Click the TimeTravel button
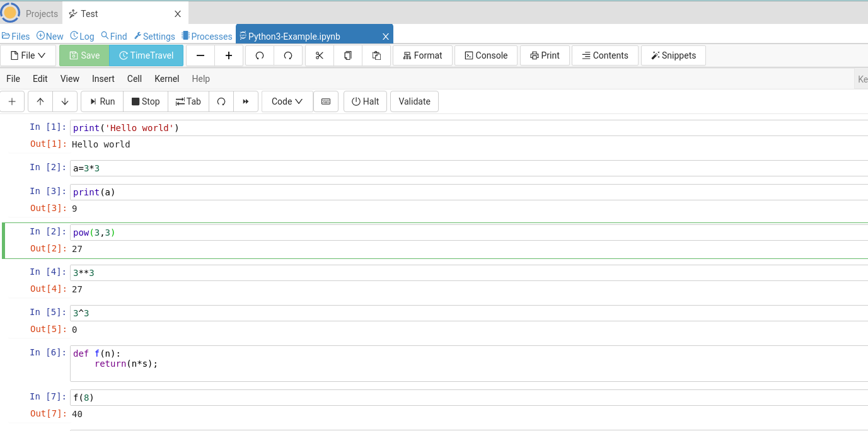The image size is (868, 431). [146, 55]
